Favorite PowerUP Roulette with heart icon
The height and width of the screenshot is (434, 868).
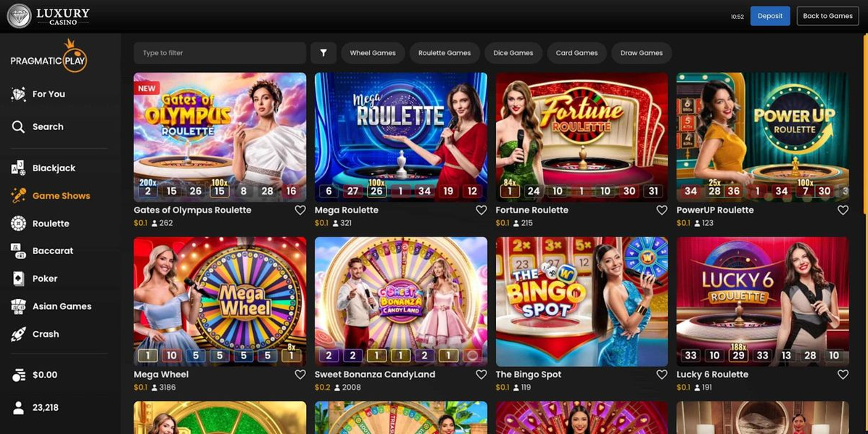pyautogui.click(x=843, y=210)
